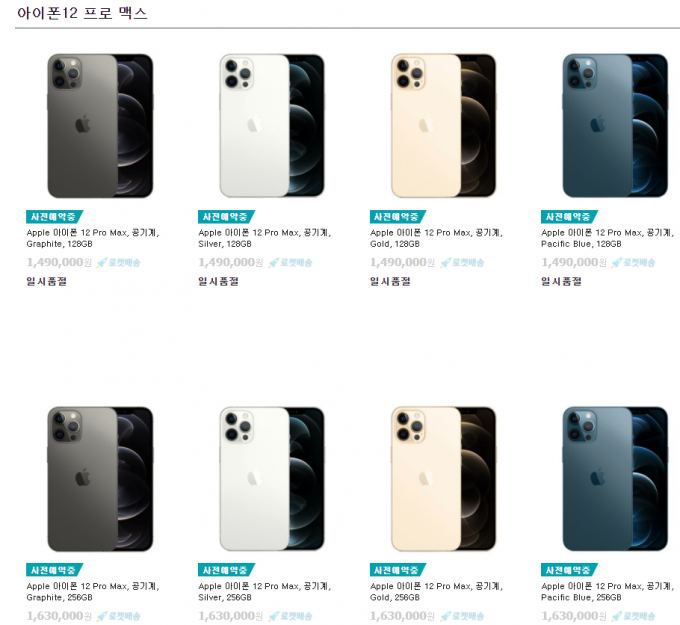Open Silver 256GB iPhone 12 Pro Max image
Image resolution: width=680 pixels, height=625 pixels.
pyautogui.click(x=272, y=479)
